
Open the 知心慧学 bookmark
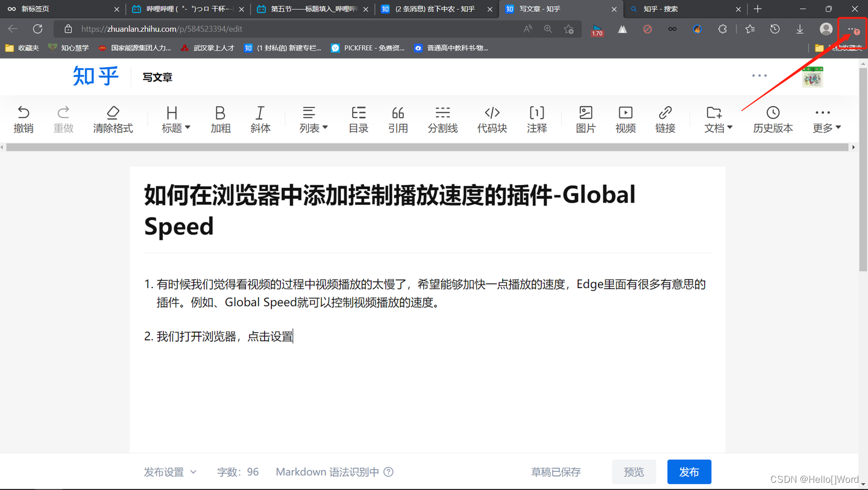tap(69, 48)
